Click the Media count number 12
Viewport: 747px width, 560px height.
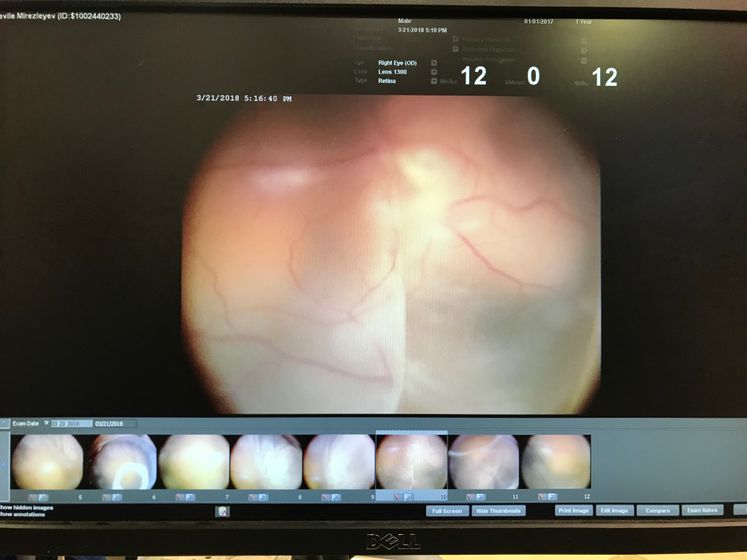474,76
